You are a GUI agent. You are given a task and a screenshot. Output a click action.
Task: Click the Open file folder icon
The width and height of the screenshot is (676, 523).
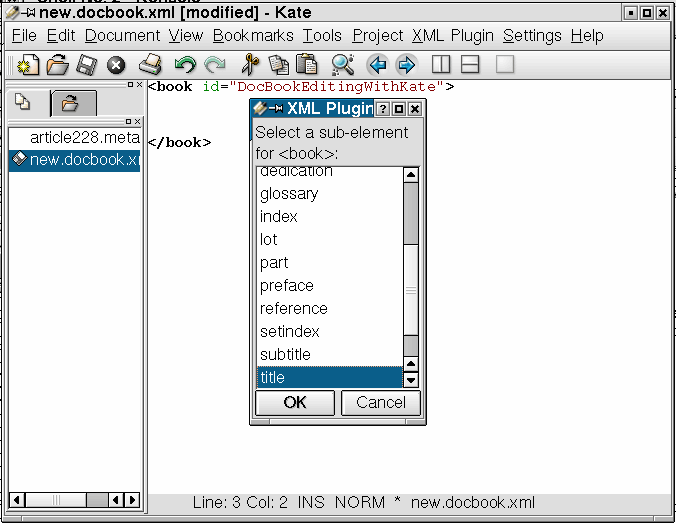pos(57,65)
